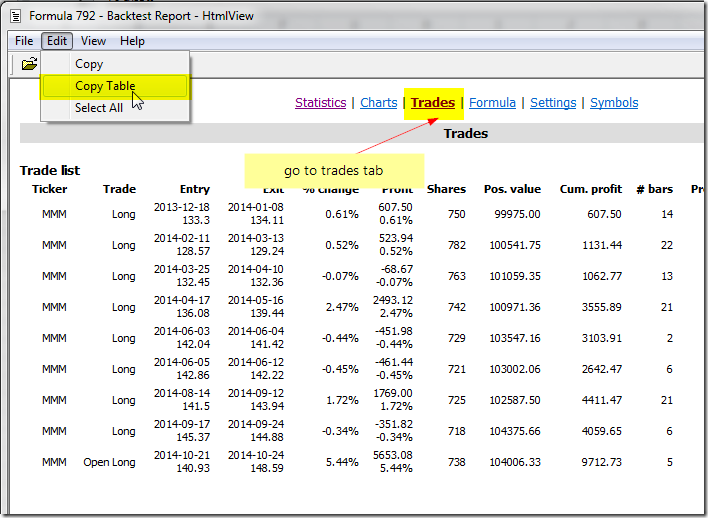Navigate to the Settings link
Viewport: 708px width, 518px height.
[553, 103]
